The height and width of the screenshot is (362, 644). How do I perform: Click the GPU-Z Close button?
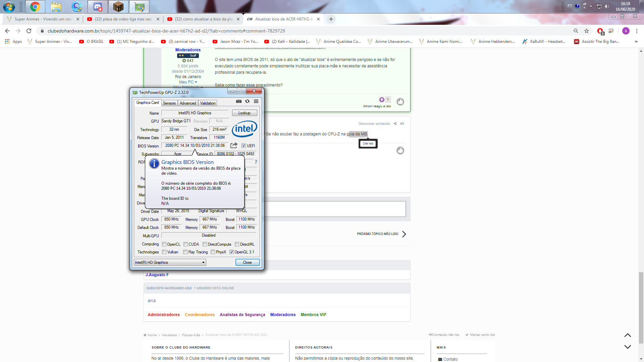pyautogui.click(x=248, y=262)
